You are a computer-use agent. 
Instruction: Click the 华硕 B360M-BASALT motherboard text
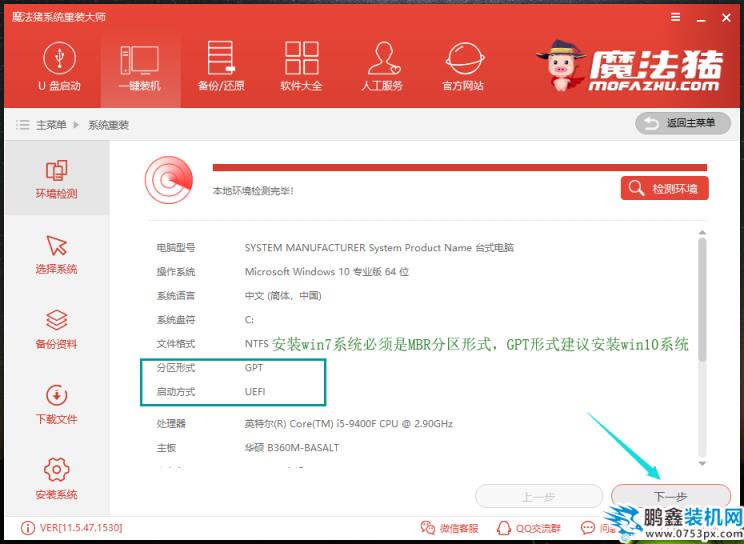coord(292,448)
